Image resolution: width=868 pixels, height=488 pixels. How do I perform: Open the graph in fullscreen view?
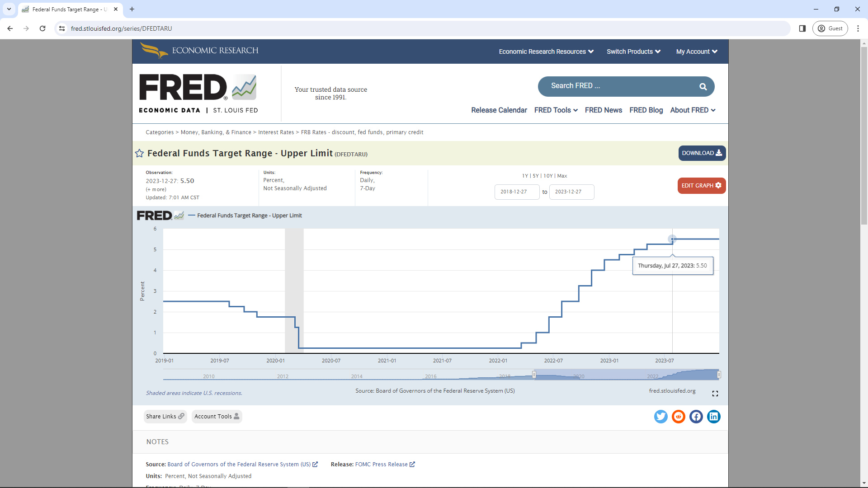[x=715, y=394]
